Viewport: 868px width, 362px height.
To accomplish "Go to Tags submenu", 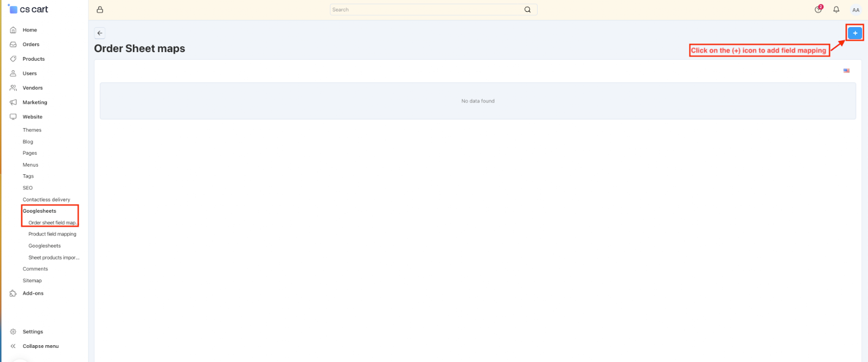I will [28, 176].
